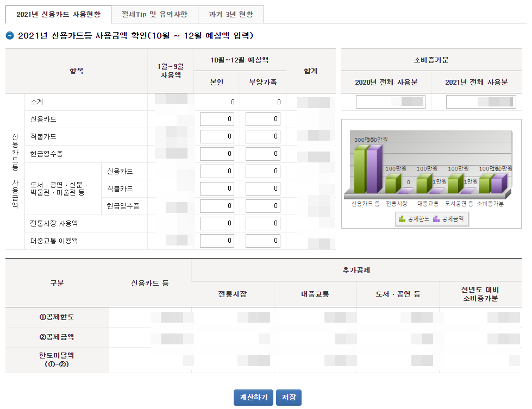This screenshot has width=532, height=409.
Task: Focus the 전통시장 사용액 본인 field
Action: pos(217,223)
